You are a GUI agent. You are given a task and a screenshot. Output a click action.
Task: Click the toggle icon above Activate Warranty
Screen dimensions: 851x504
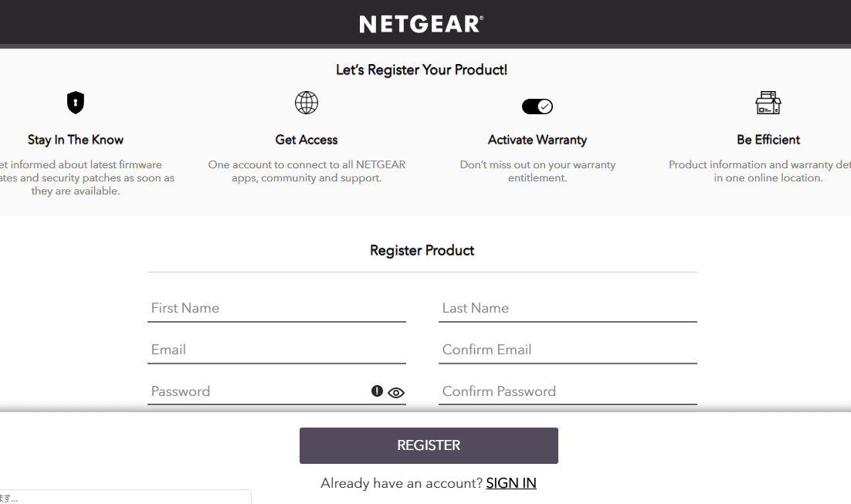537,107
